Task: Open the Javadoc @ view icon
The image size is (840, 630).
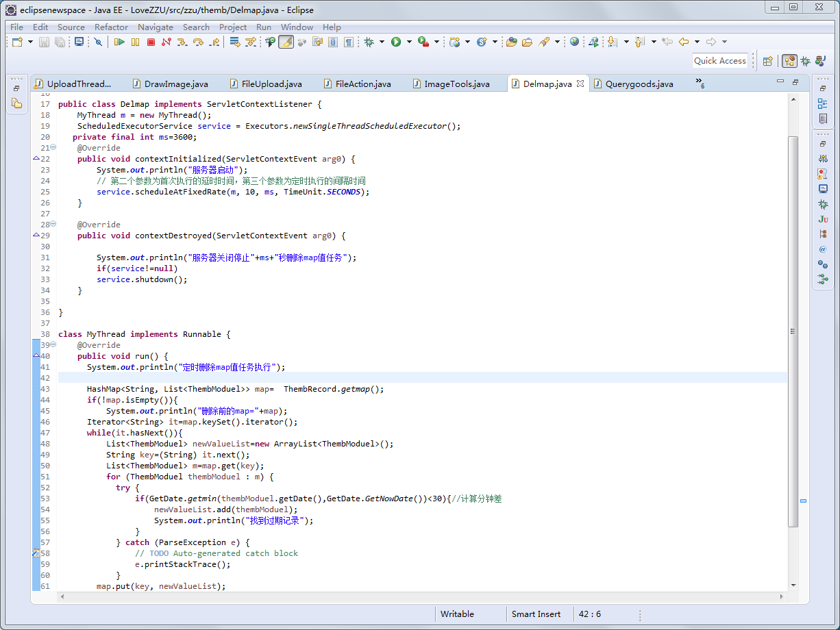Action: pyautogui.click(x=823, y=249)
